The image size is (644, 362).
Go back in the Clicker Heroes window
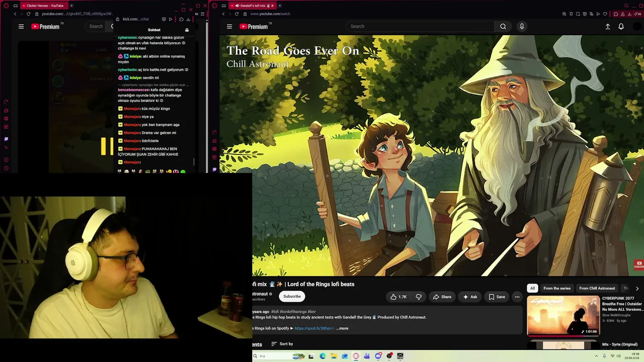pos(15,14)
